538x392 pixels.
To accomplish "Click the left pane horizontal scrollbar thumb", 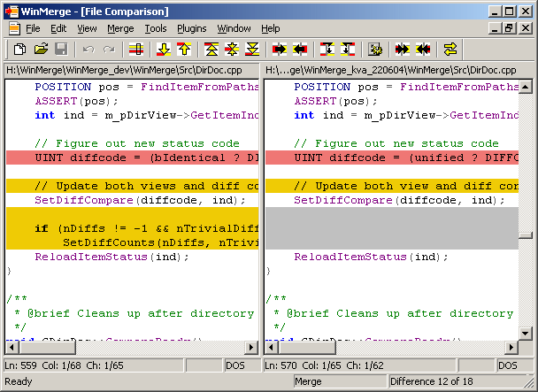I will point(48,348).
